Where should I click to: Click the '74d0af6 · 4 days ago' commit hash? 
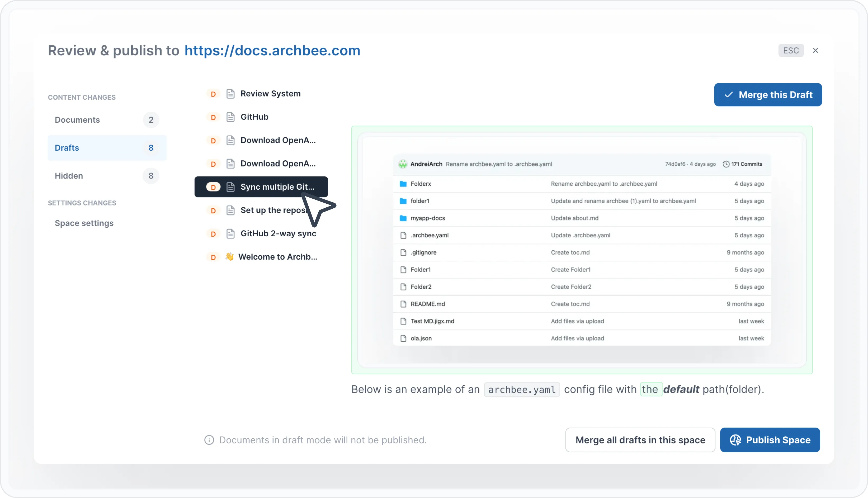tap(690, 164)
